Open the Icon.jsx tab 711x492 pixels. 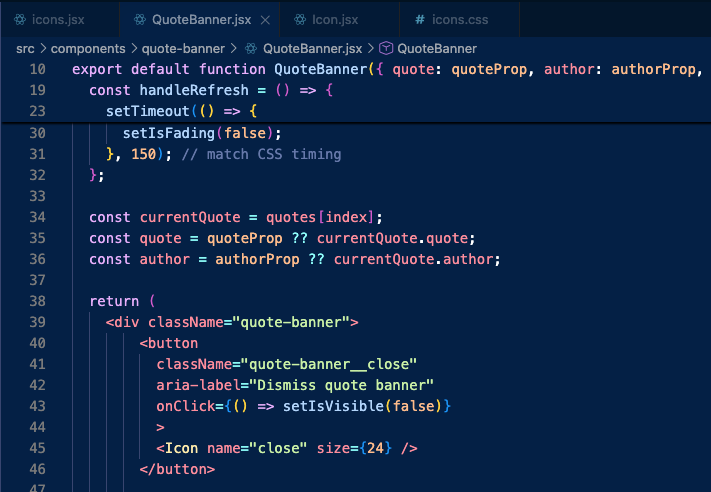340,19
